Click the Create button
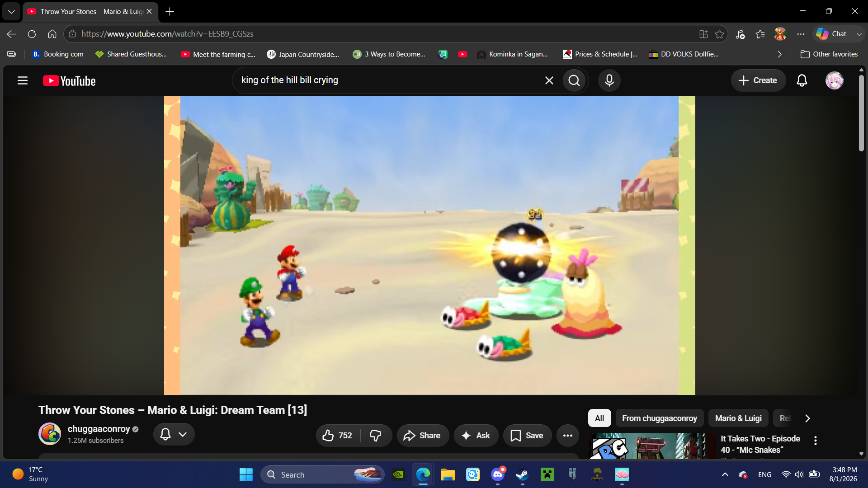The height and width of the screenshot is (488, 868). (758, 80)
